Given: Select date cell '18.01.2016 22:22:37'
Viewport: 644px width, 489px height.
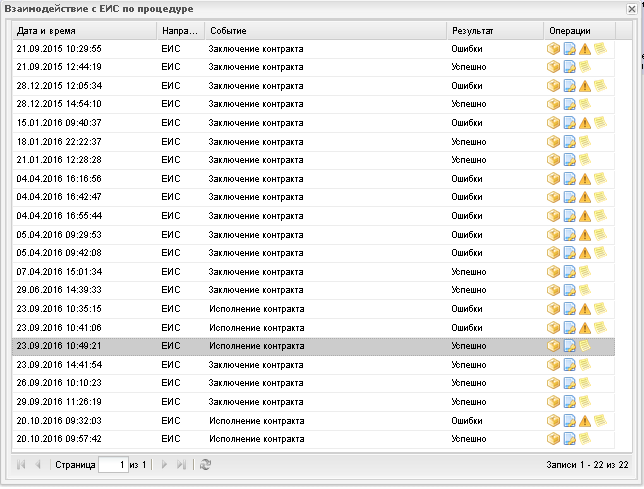Looking at the screenshot, I should (x=59, y=142).
